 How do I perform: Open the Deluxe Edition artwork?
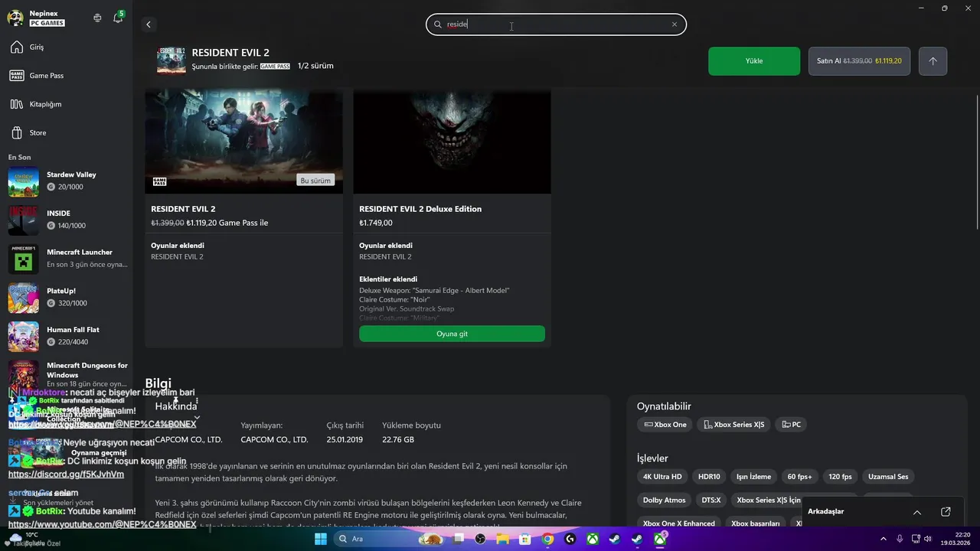(452, 142)
